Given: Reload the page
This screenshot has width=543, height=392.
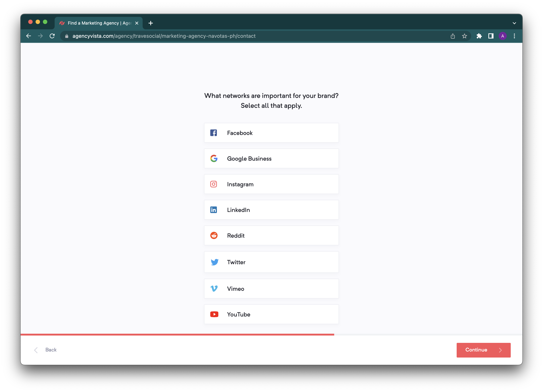Looking at the screenshot, I should point(52,36).
